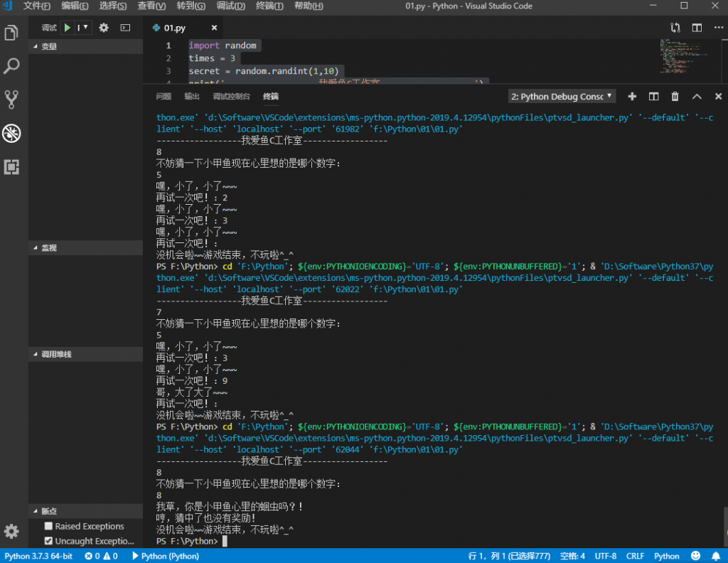Open the Search view in activity bar

[11, 66]
